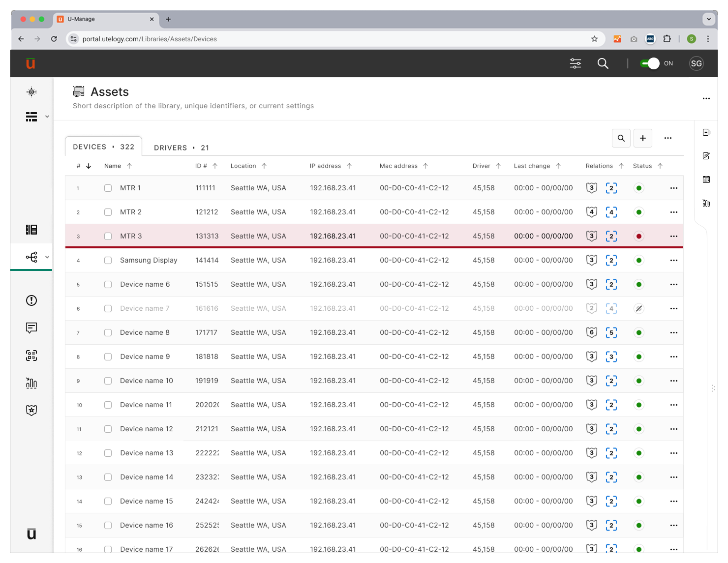728x563 pixels.
Task: Open MTR 1 shield relations badge
Action: [592, 188]
